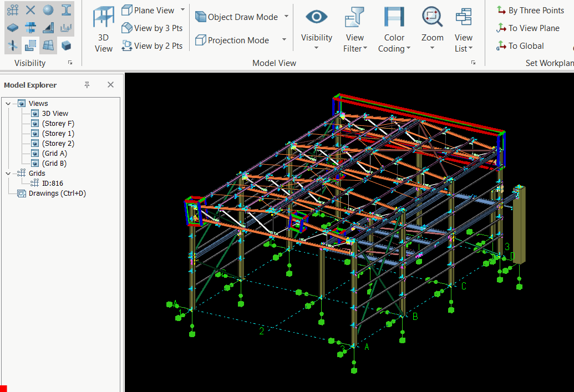Click the View by 3 Pts icon
The height and width of the screenshot is (392, 574).
tap(127, 28)
